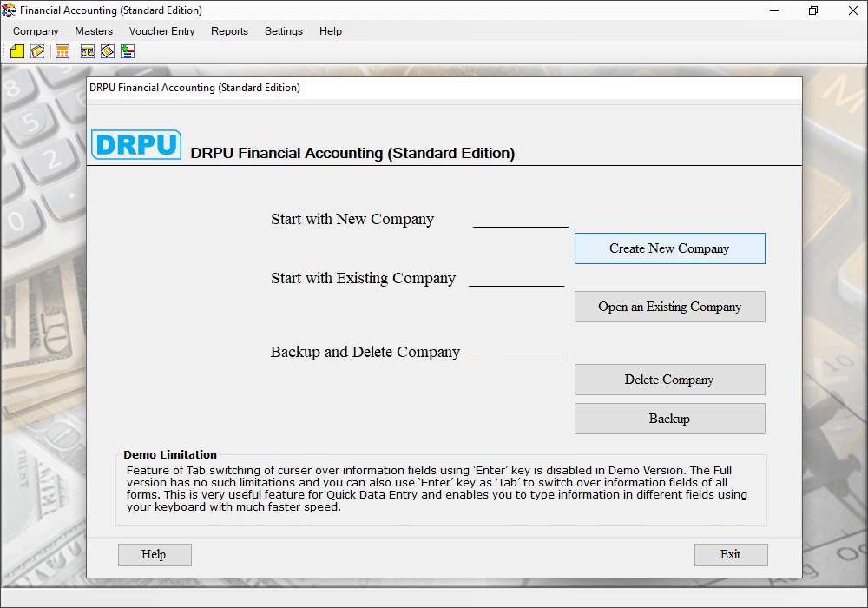
Task: Click the open folder toolbar icon
Action: click(x=37, y=51)
